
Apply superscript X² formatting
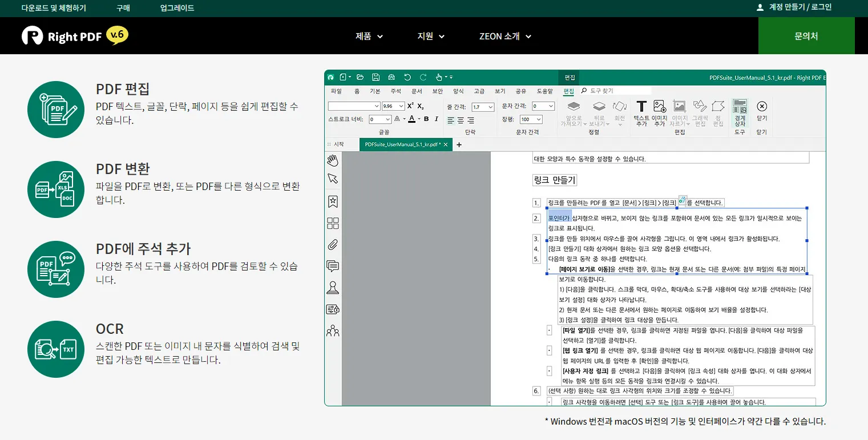[x=410, y=106]
